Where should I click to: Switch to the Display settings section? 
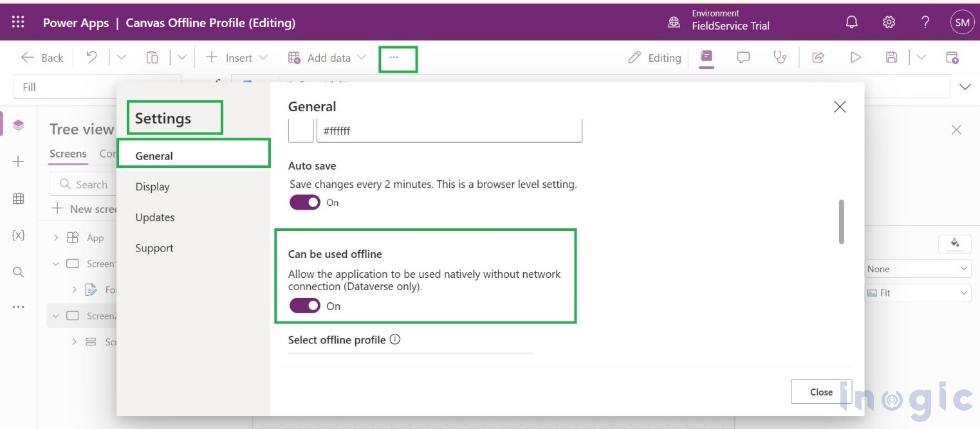(x=153, y=187)
